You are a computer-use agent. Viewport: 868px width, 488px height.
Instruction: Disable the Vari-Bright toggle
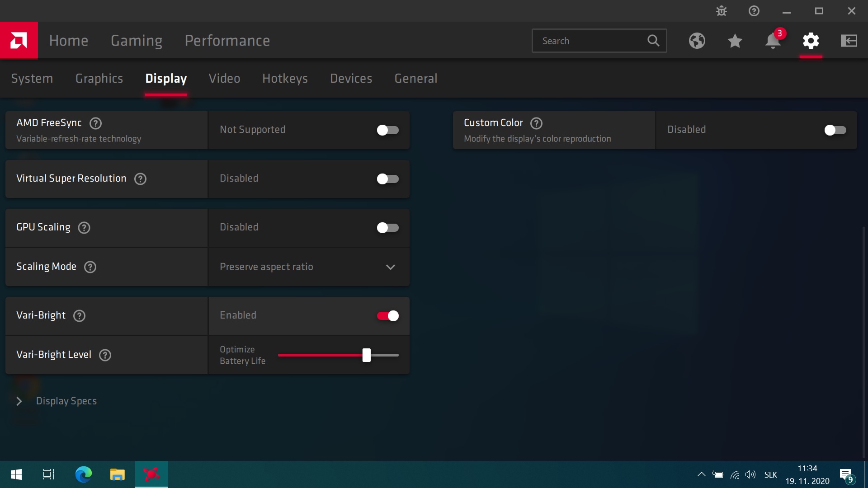coord(387,316)
